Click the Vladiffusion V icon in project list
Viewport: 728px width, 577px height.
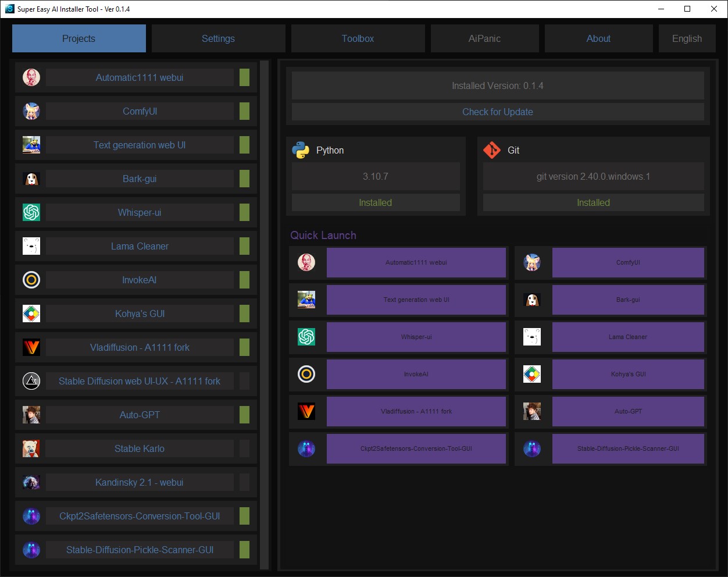click(x=31, y=347)
